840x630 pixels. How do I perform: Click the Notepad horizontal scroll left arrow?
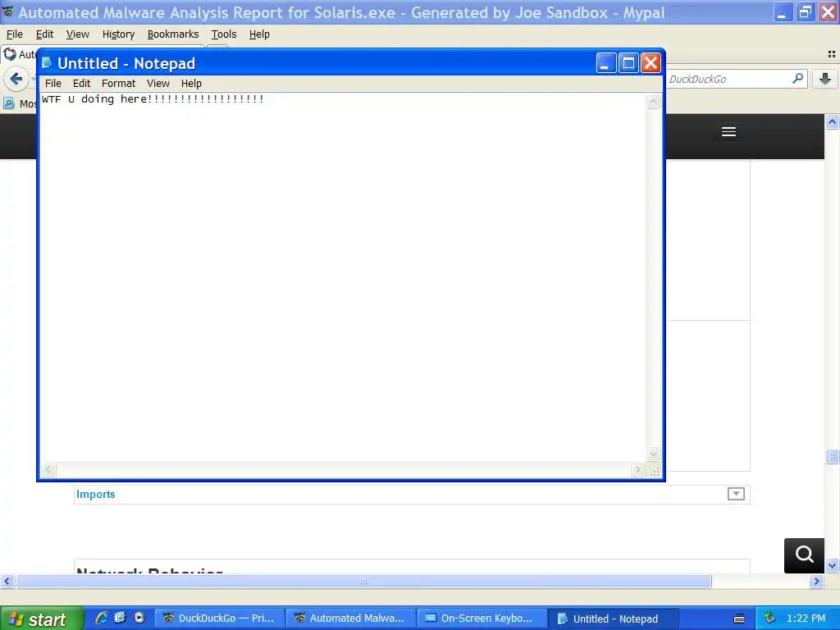(x=48, y=470)
